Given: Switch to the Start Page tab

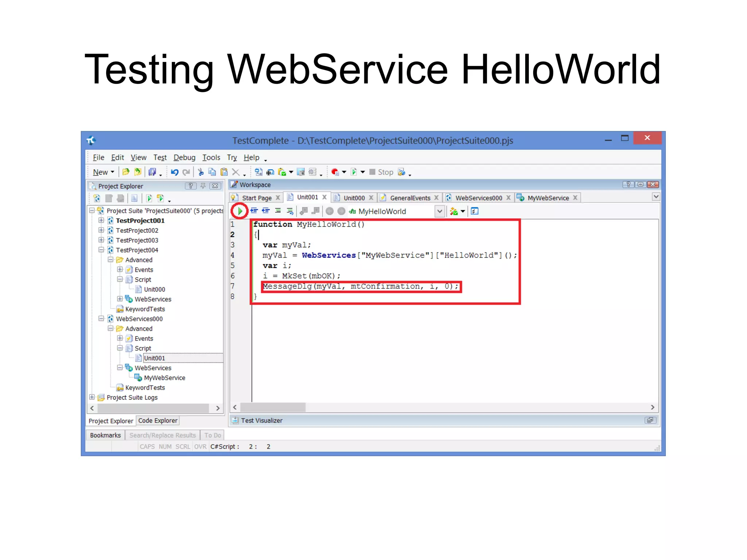Looking at the screenshot, I should 256,198.
